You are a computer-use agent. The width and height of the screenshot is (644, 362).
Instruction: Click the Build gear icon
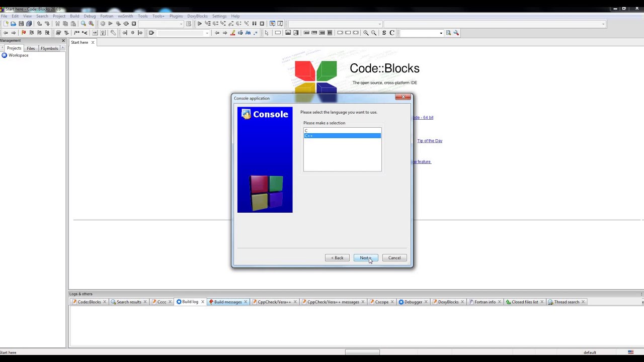click(103, 24)
